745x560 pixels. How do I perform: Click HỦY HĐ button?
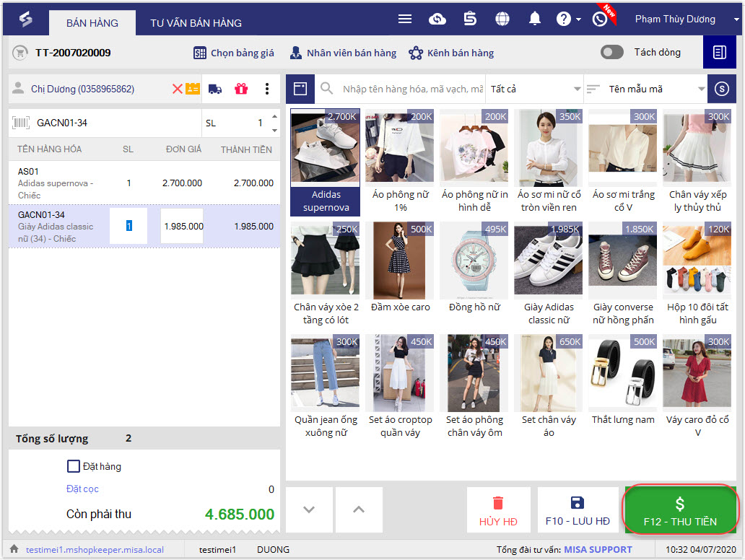tap(498, 509)
